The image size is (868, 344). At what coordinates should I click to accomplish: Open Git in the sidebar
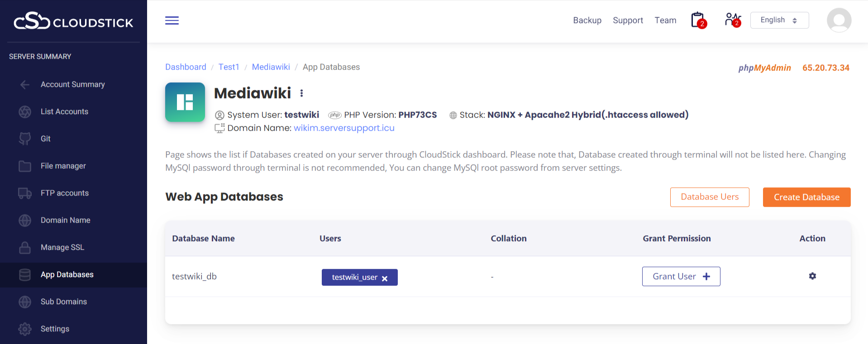tap(46, 139)
